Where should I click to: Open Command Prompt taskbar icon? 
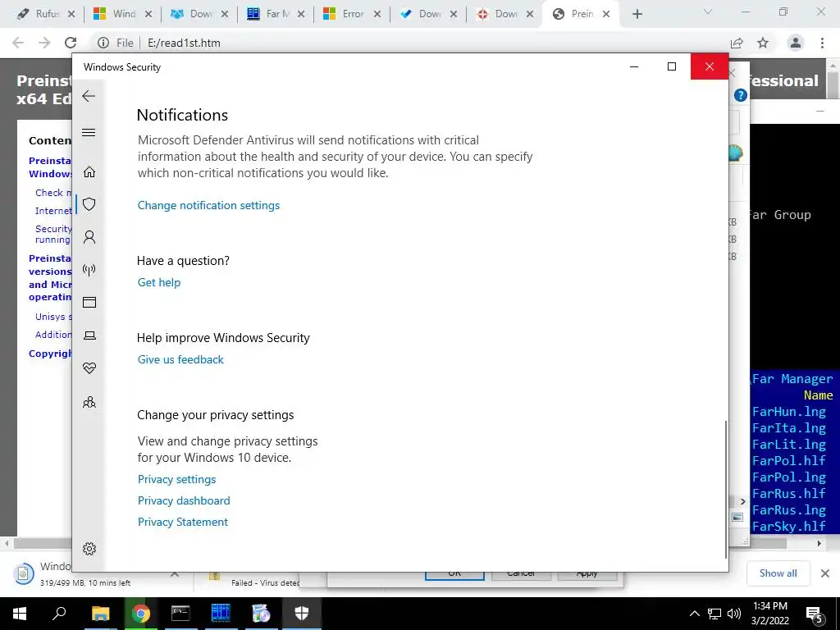pyautogui.click(x=180, y=614)
